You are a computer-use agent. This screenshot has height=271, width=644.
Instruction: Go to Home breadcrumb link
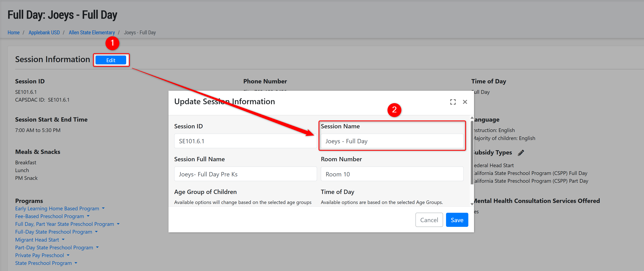click(x=13, y=32)
